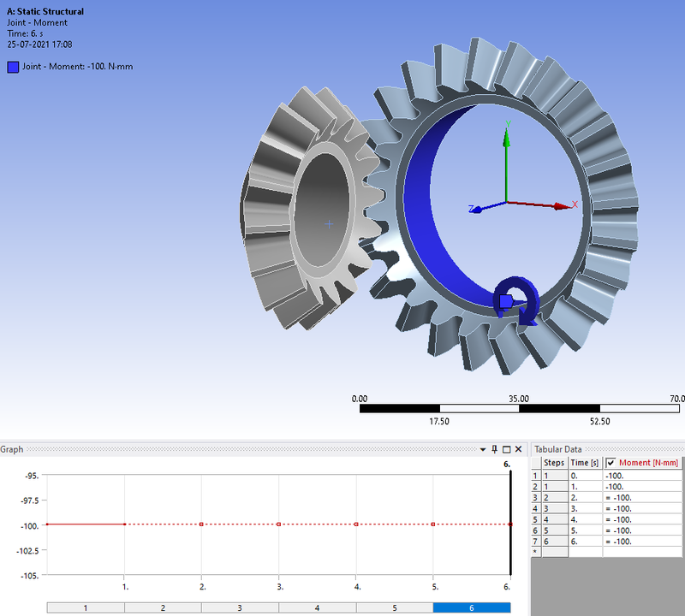The height and width of the screenshot is (616, 685).
Task: Pin the Graph panel open
Action: pyautogui.click(x=495, y=447)
